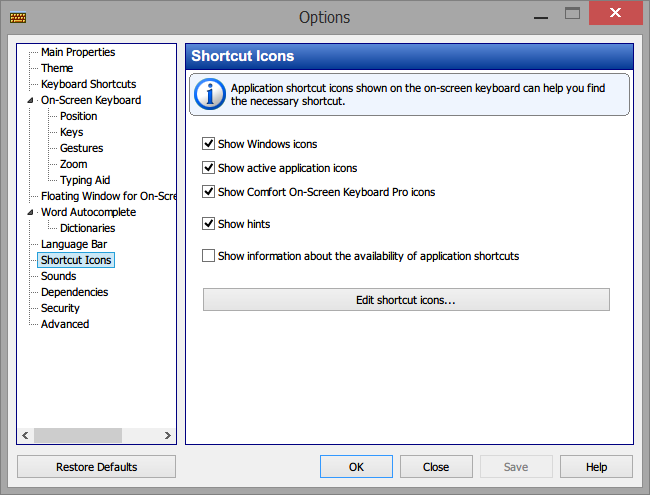Select Dictionaries under Word Autocomplete
Image resolution: width=650 pixels, height=495 pixels.
87,228
